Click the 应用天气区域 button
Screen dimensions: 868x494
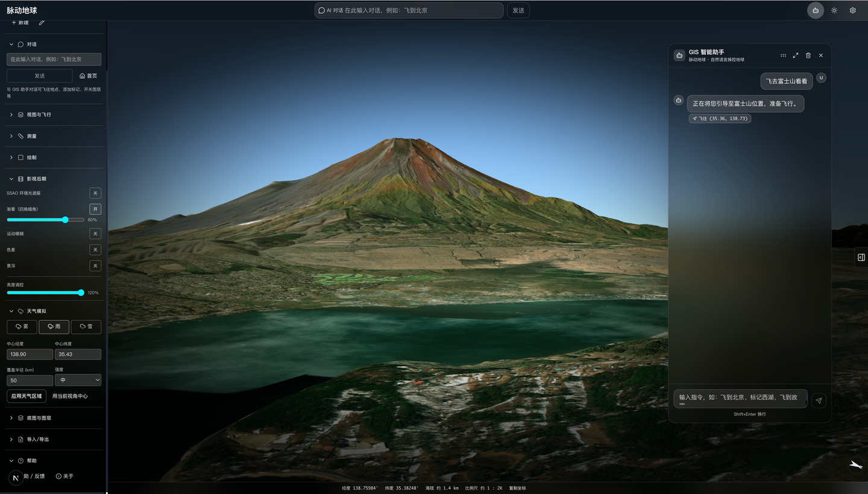pos(27,396)
